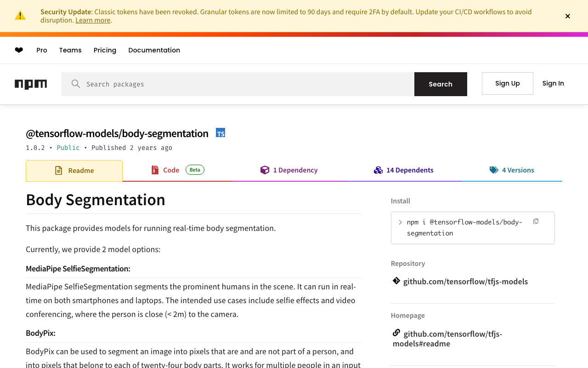588x368 pixels.
Task: Click the search magnifier icon
Action: click(76, 84)
